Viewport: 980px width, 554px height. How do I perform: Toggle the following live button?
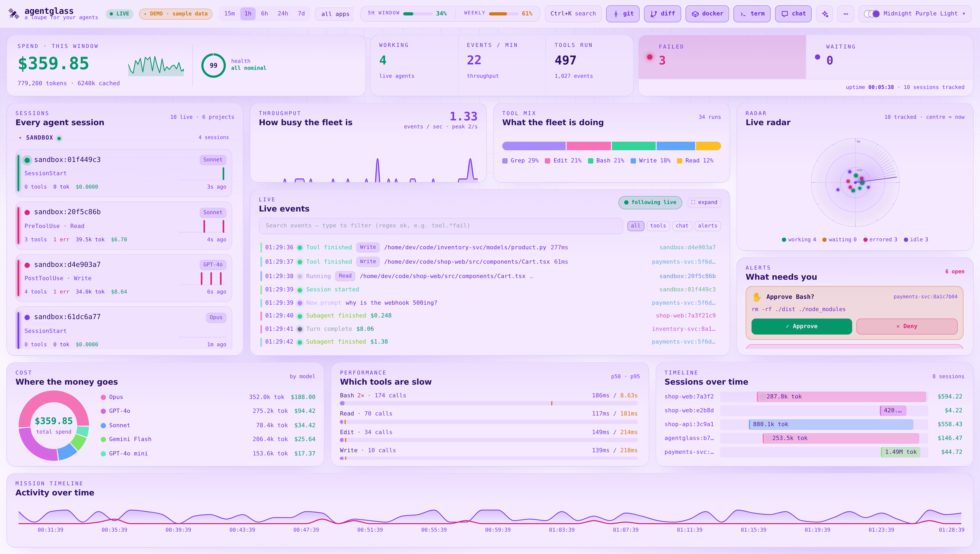click(650, 202)
